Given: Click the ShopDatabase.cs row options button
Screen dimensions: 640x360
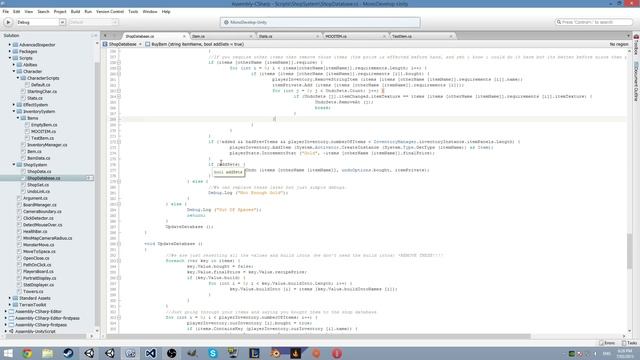Looking at the screenshot, I should pyautogui.click(x=89, y=178).
